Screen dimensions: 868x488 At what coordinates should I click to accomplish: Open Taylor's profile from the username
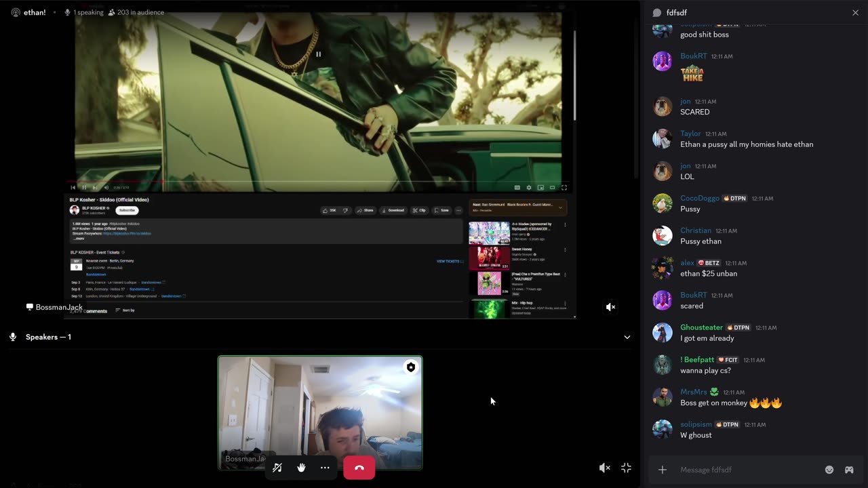tap(690, 134)
